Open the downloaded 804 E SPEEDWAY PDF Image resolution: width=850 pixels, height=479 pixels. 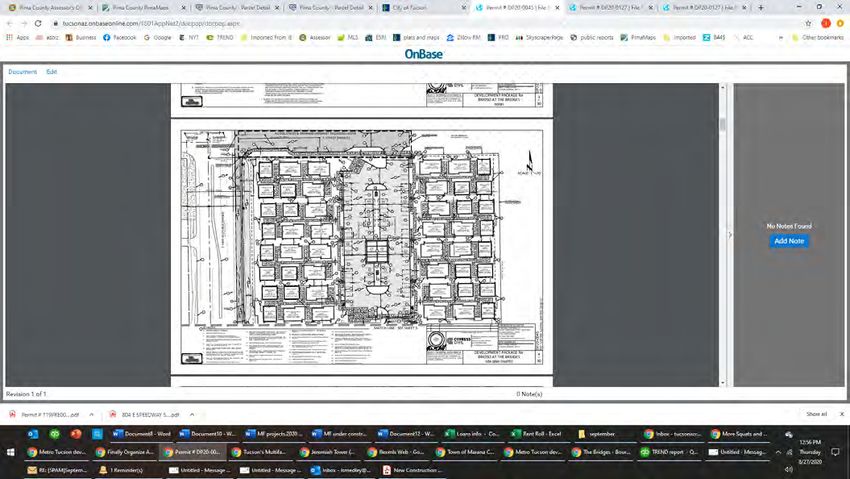click(145, 415)
